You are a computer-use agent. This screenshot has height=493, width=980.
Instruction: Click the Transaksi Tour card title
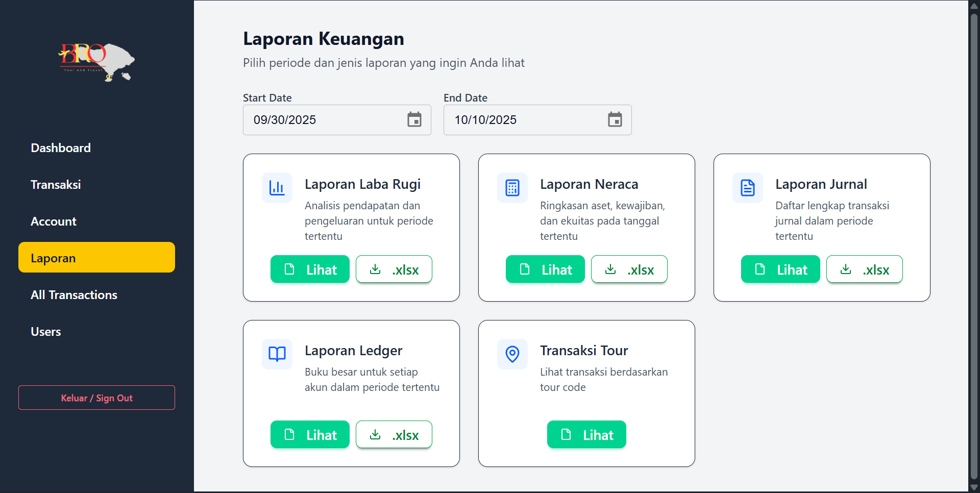(584, 351)
